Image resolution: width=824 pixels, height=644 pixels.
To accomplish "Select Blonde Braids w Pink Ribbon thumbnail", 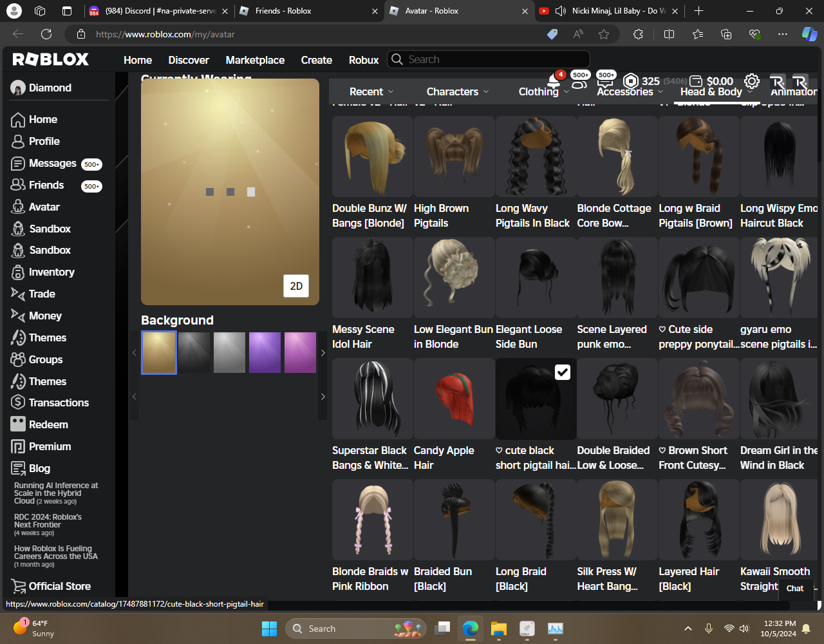I will (x=373, y=520).
